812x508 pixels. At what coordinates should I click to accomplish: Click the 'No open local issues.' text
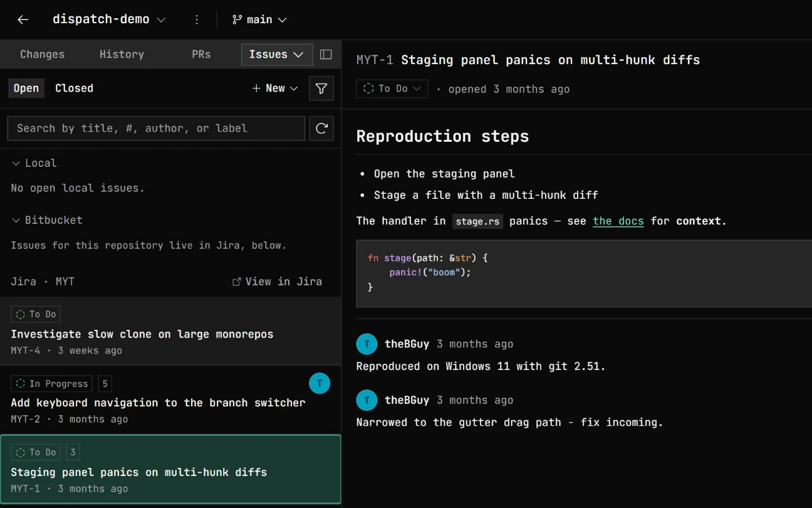(78, 188)
